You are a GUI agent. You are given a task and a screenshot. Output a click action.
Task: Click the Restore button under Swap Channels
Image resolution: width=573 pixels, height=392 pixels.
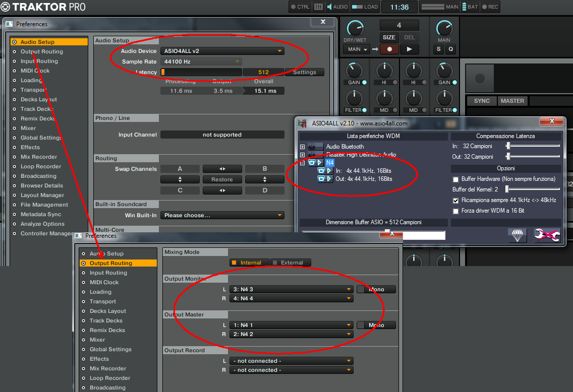(x=222, y=179)
